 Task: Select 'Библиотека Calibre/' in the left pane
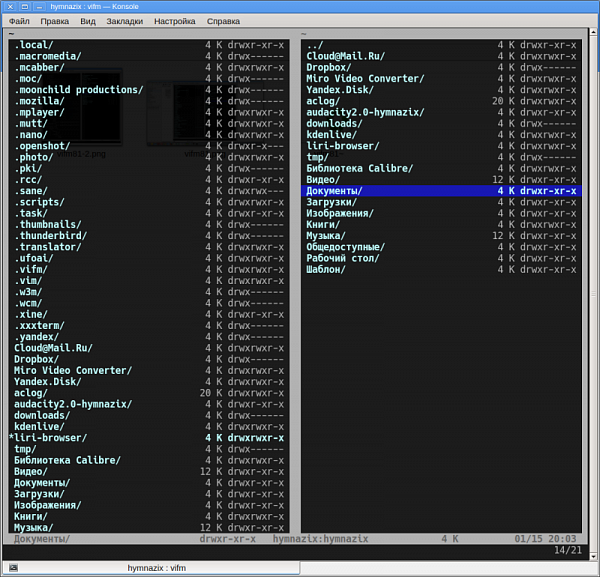pos(149,460)
